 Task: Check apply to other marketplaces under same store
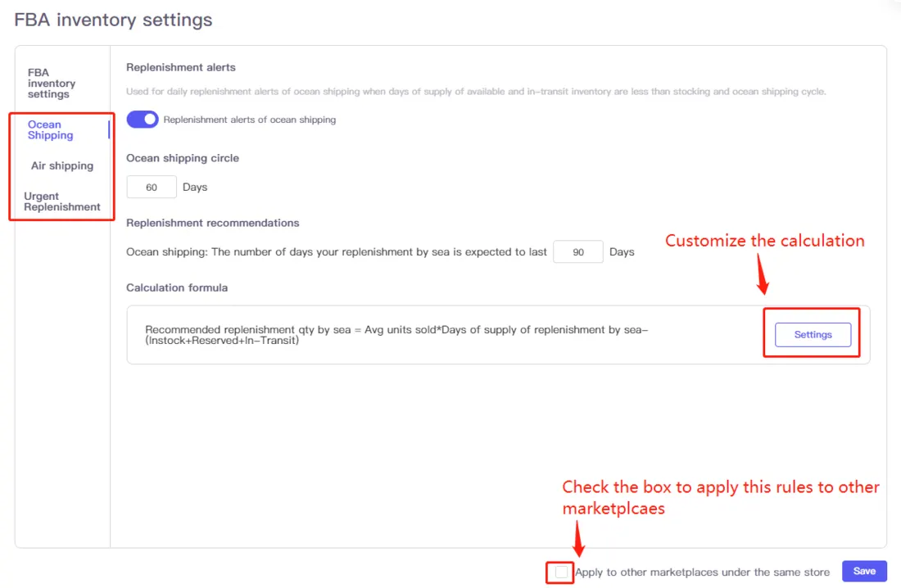tap(560, 572)
